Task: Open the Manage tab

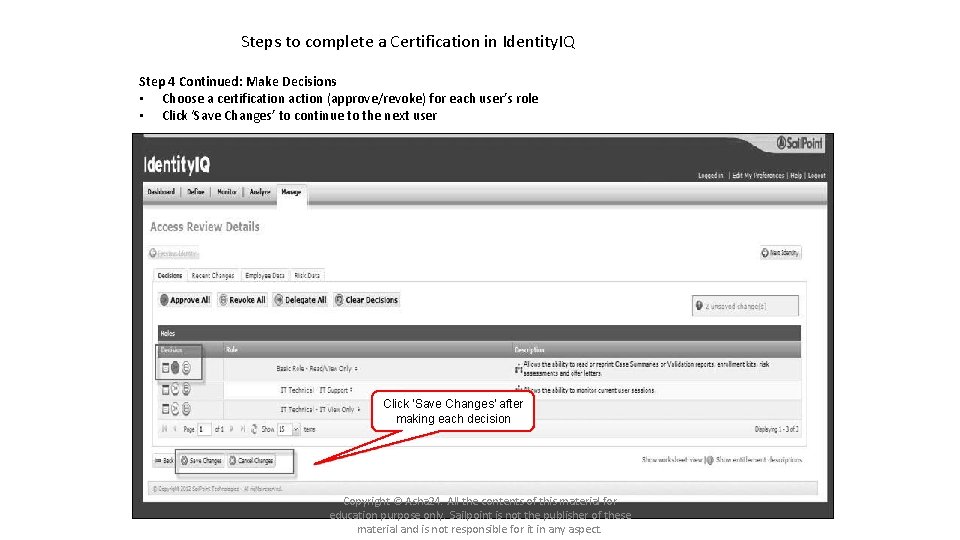Action: (291, 192)
